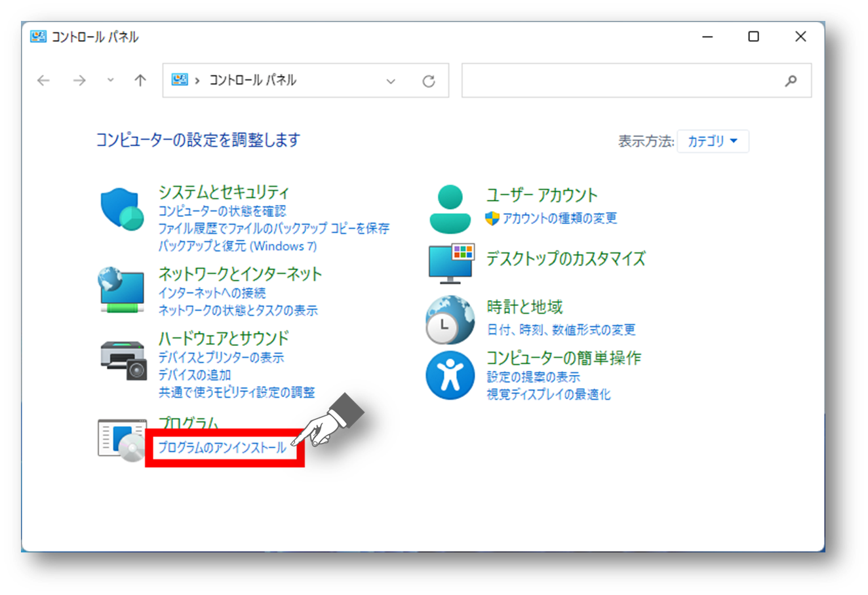The height and width of the screenshot is (595, 868).
Task: Click the search magnifier icon
Action: click(791, 81)
